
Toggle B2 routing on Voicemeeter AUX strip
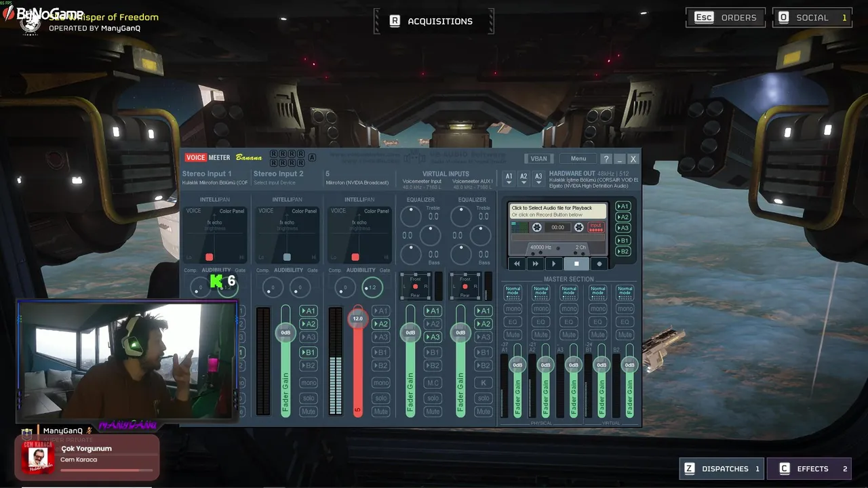pos(483,365)
